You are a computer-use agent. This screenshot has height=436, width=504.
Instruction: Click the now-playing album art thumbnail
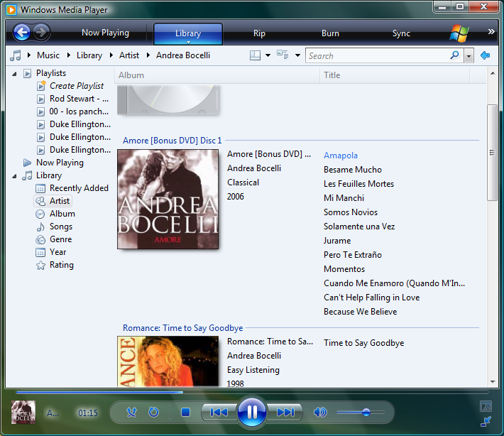pos(23,412)
